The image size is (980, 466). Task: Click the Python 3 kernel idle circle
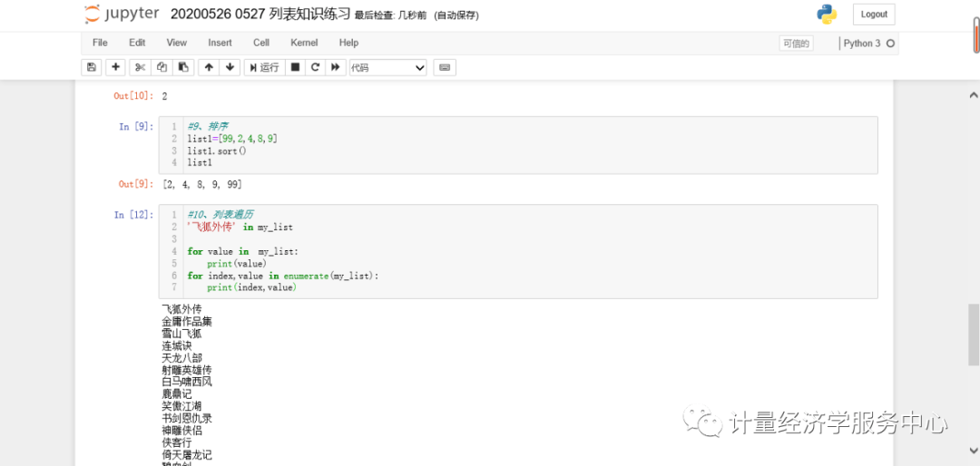pos(891,44)
